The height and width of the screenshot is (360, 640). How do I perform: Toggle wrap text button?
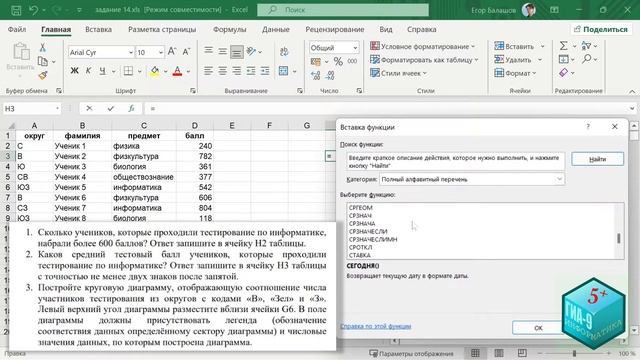coord(284,51)
